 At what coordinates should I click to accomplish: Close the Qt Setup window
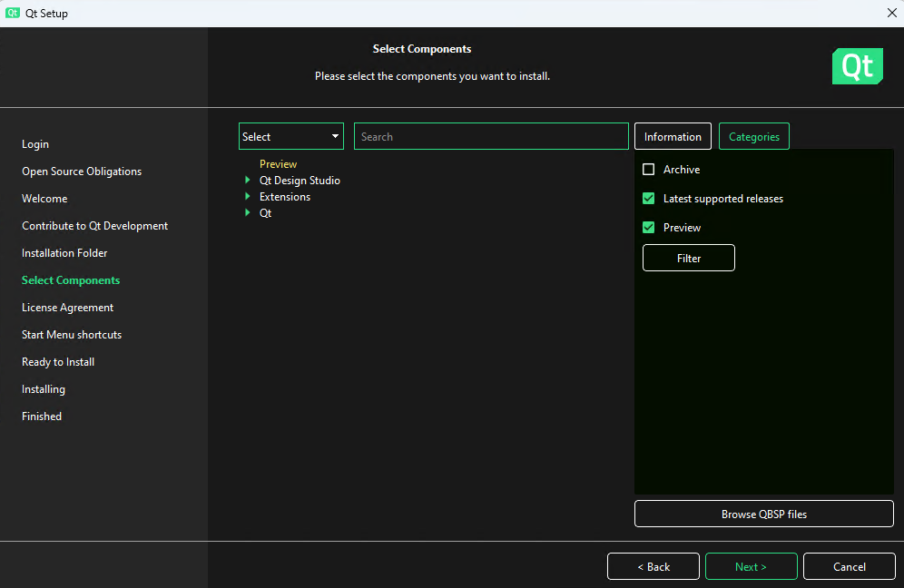click(891, 13)
